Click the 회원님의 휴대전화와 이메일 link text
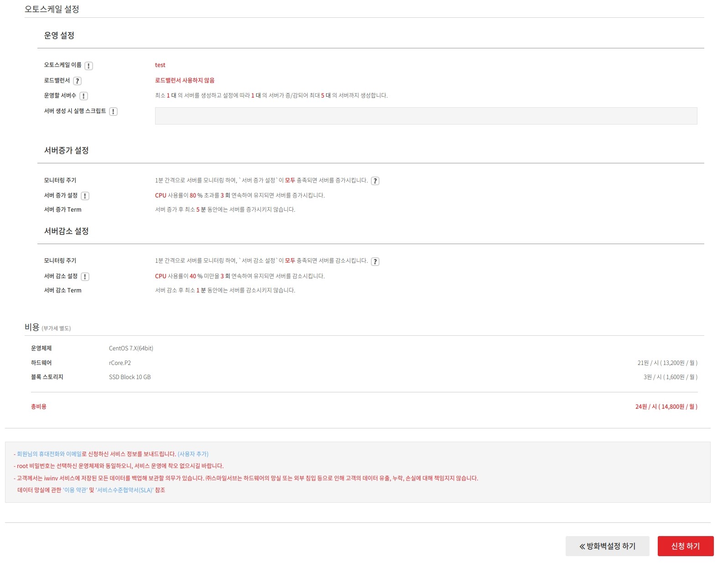The width and height of the screenshot is (728, 563). [49, 454]
